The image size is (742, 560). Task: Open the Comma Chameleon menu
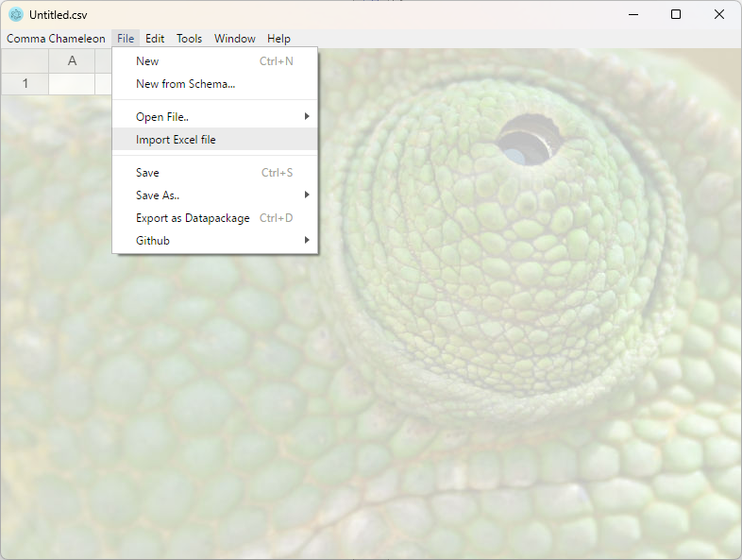56,39
